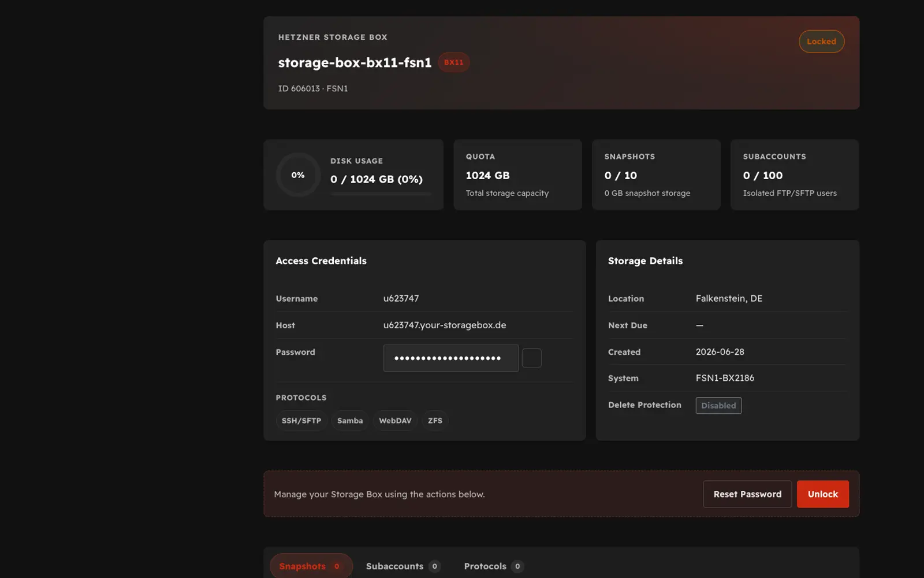Click the 0 / 1024 GB (0%) usage text

click(x=377, y=179)
